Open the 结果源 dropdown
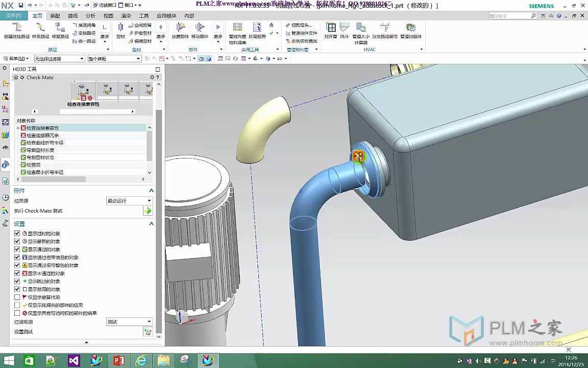 point(129,201)
